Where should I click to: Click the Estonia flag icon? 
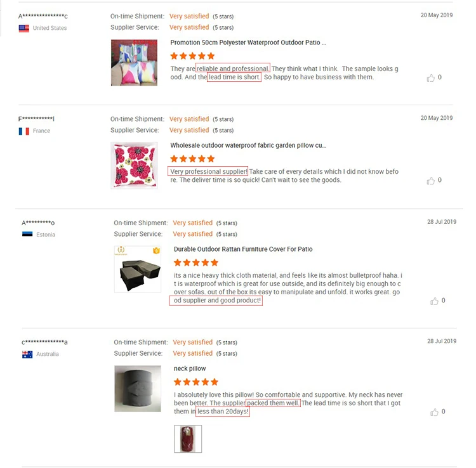(27, 235)
